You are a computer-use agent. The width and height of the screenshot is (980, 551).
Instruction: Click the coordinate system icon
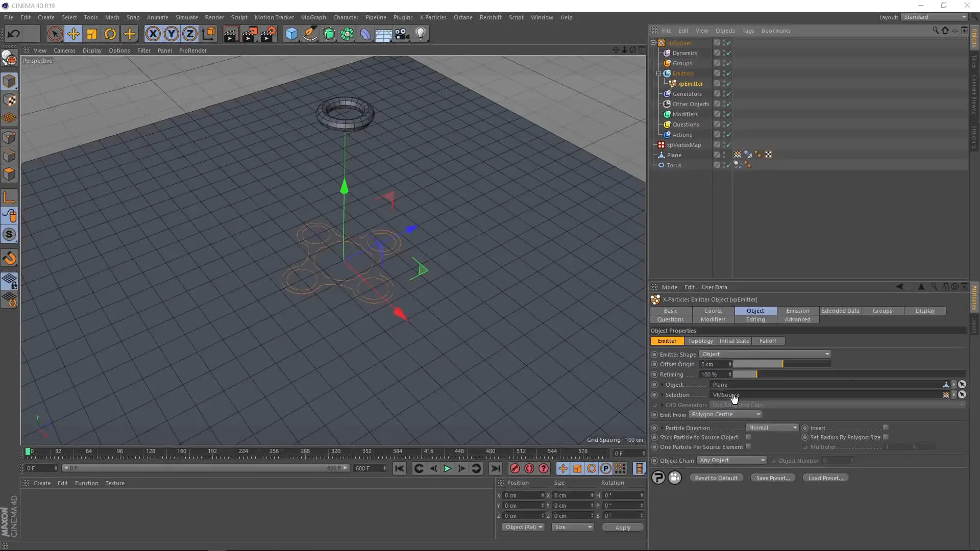click(x=208, y=34)
